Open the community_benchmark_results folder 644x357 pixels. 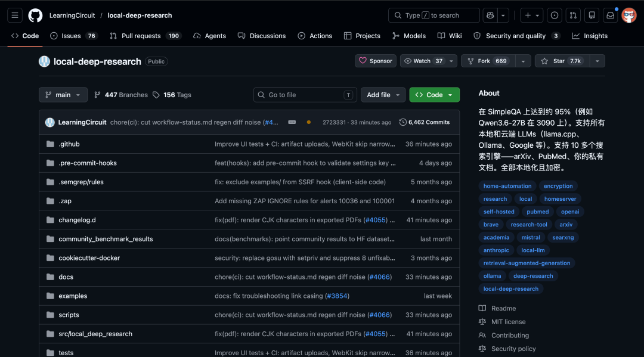point(106,239)
